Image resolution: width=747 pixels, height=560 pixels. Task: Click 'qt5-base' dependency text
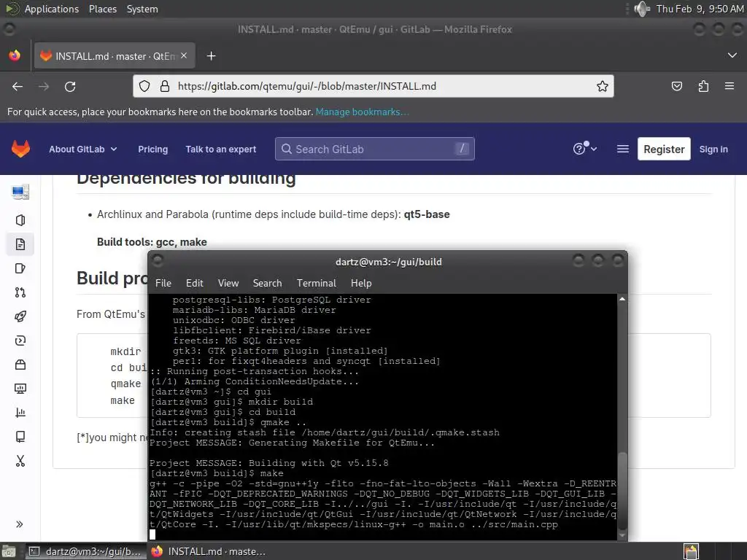(427, 214)
